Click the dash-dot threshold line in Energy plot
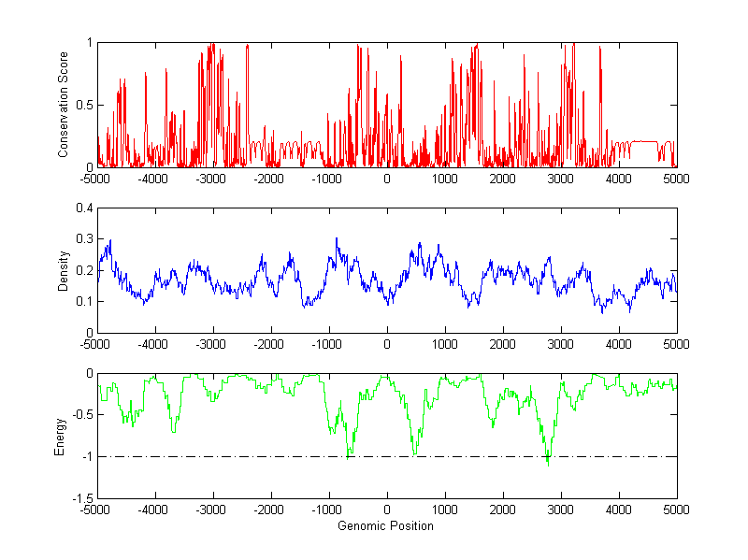 234,456
